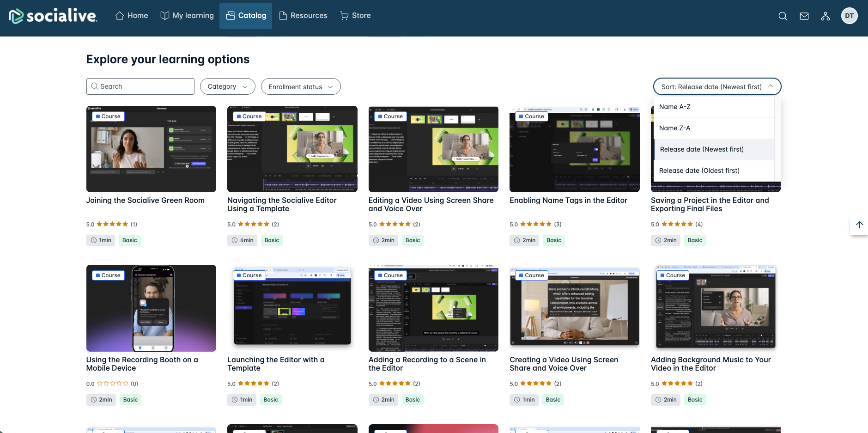Open the Resources tab
Image resolution: width=868 pixels, height=433 pixels.
(303, 16)
